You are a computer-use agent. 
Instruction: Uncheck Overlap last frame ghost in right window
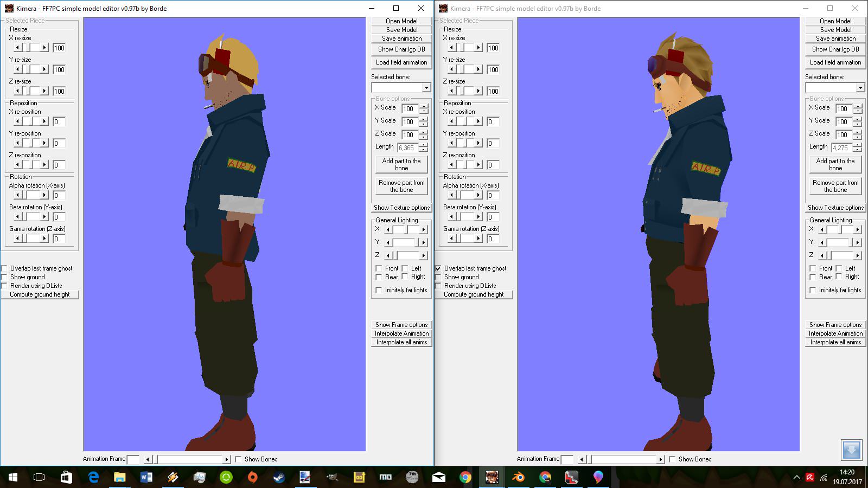[438, 268]
